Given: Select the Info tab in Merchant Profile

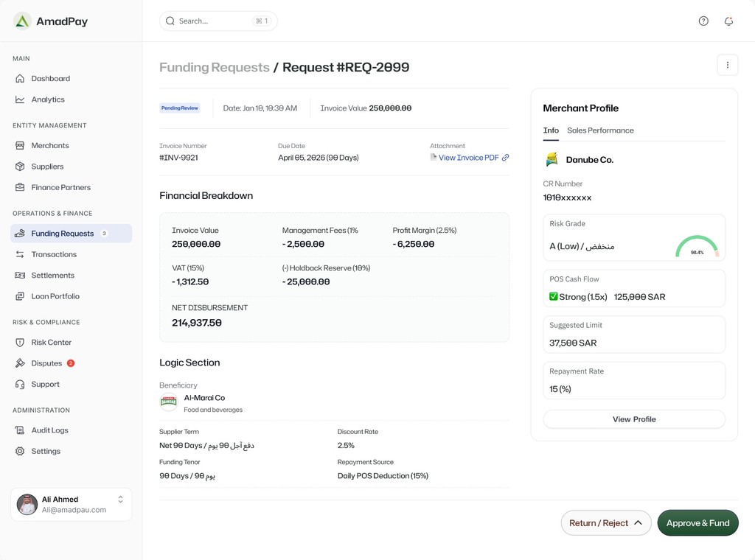Looking at the screenshot, I should [551, 130].
